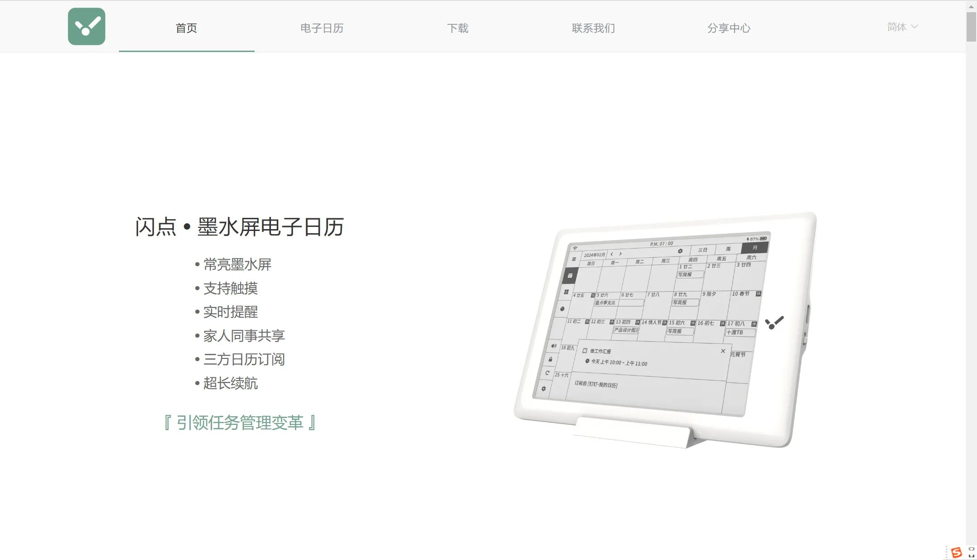Click the refresh icon in the device sidebar
The height and width of the screenshot is (560, 977).
(547, 373)
